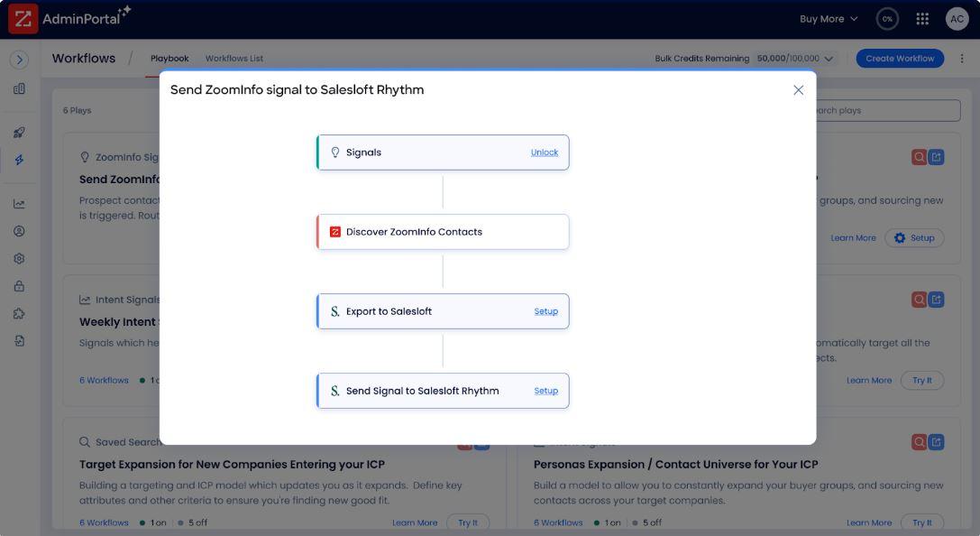Click Salesloft icon in Export to Salesloft step

(335, 311)
